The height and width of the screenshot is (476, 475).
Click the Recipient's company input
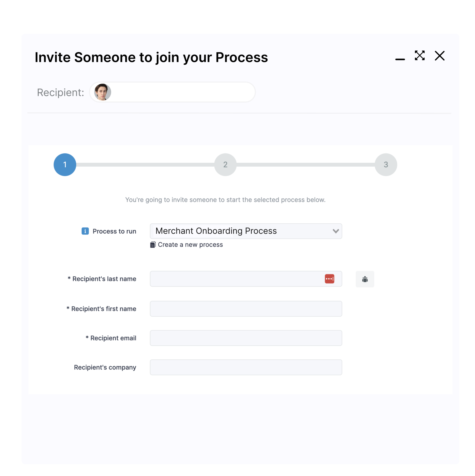[246, 367]
